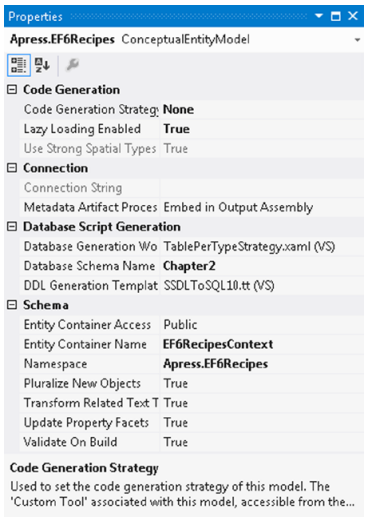
Task: Switch to Alphabetical sort icon
Action: [x=42, y=65]
